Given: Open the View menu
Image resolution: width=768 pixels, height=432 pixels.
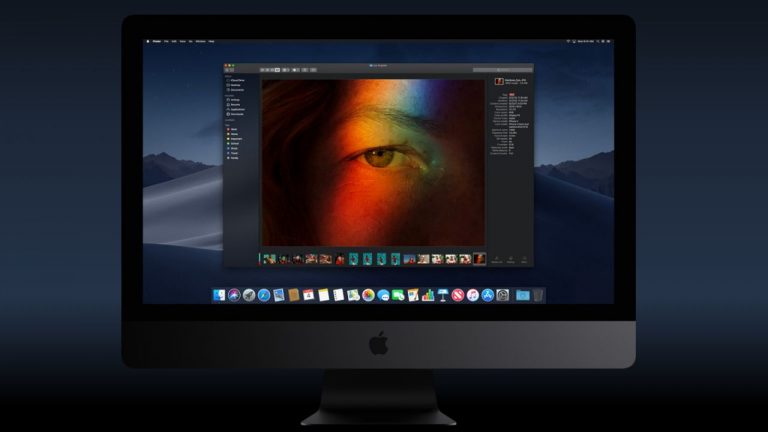Looking at the screenshot, I should [183, 41].
